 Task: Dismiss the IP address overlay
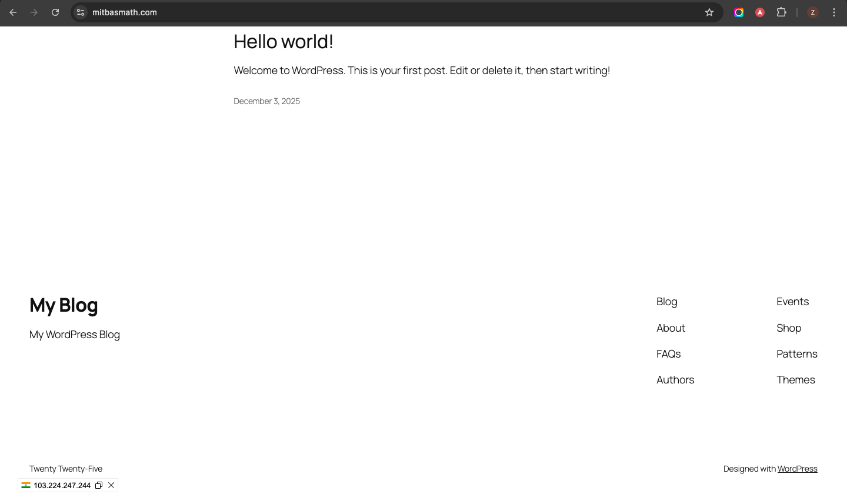111,485
